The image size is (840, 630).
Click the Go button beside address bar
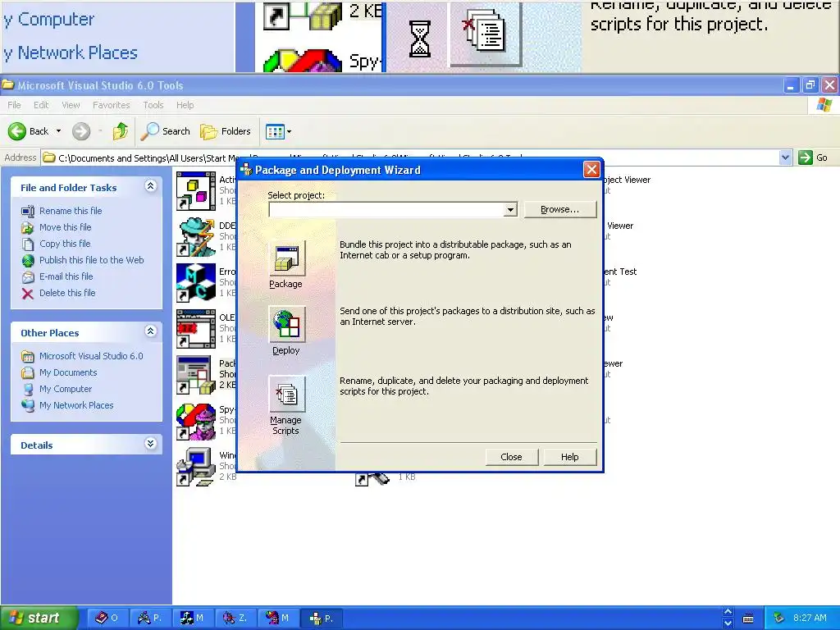point(813,157)
